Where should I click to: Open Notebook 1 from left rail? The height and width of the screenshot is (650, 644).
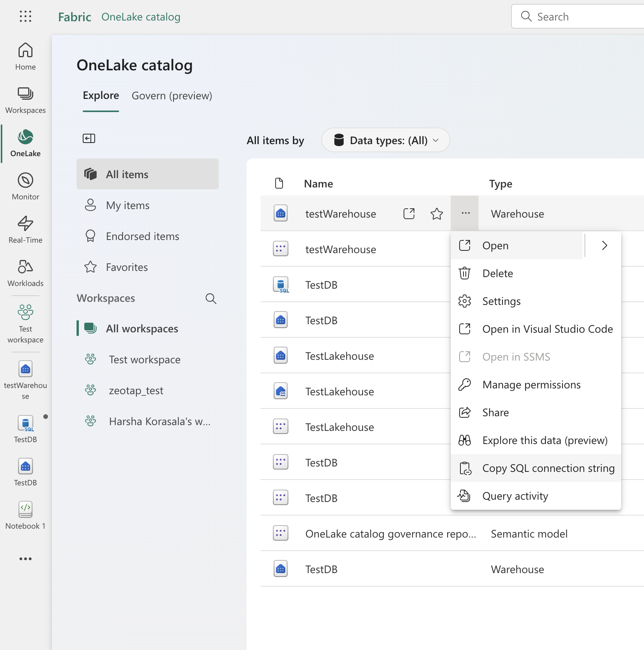[x=26, y=516]
